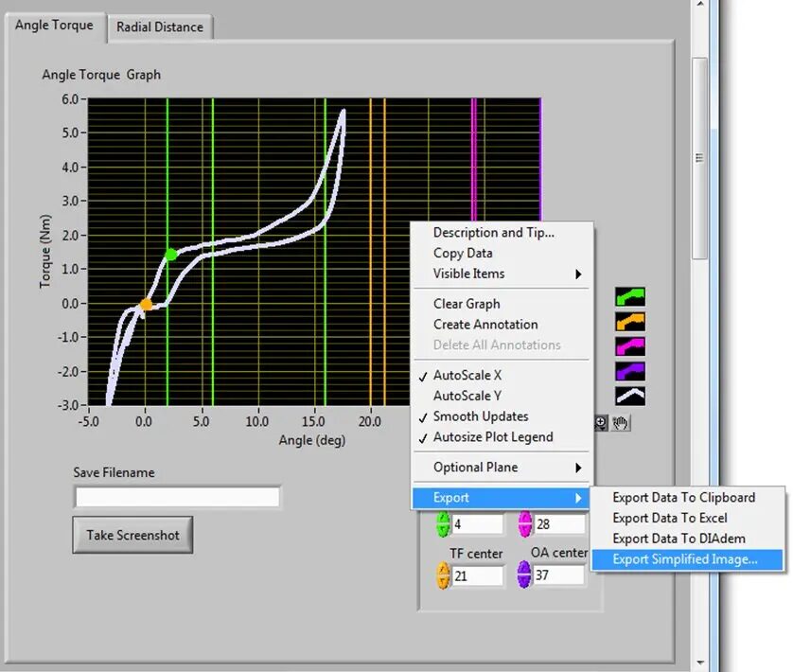The image size is (793, 672).
Task: Open the zoom tool options arrow
Action: [602, 428]
